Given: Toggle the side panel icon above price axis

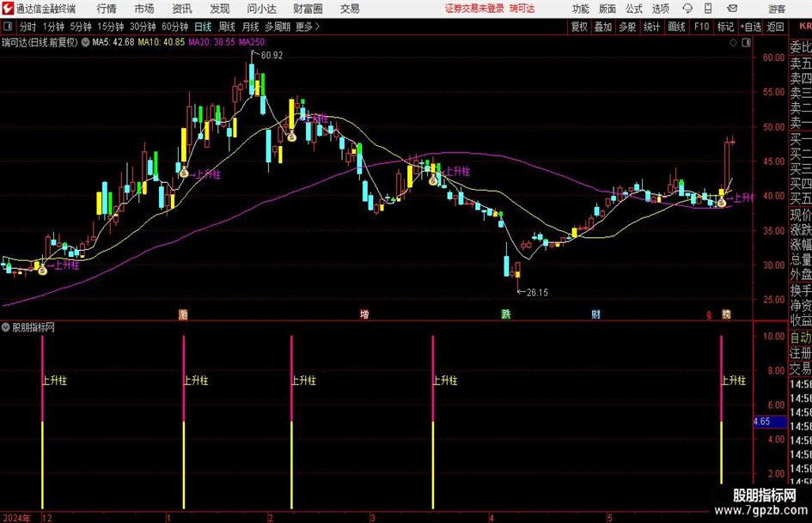Looking at the screenshot, I should pos(746,43).
